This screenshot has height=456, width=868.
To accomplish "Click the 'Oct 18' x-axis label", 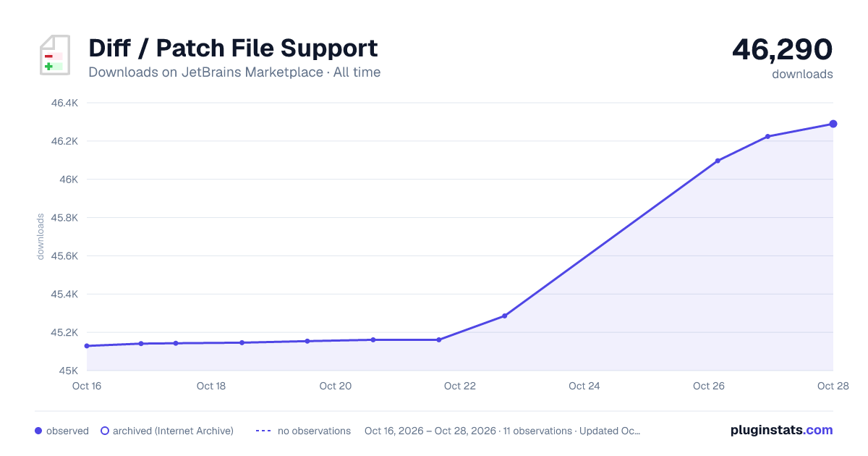I will [211, 386].
